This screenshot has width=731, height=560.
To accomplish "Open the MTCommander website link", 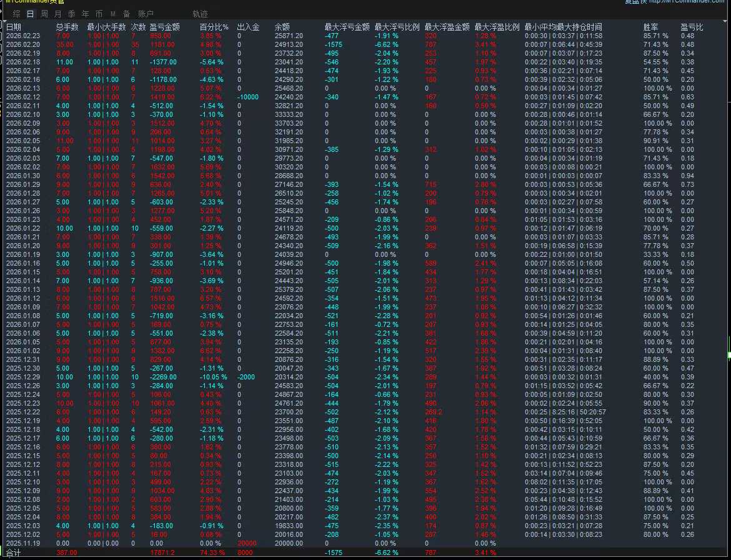I will pos(687,2).
